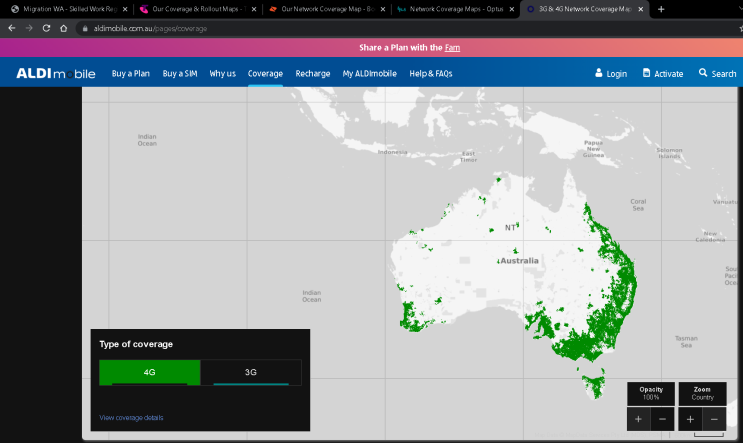Close the Our Network Coverage Map tab
This screenshot has width=743, height=443.
point(383,9)
